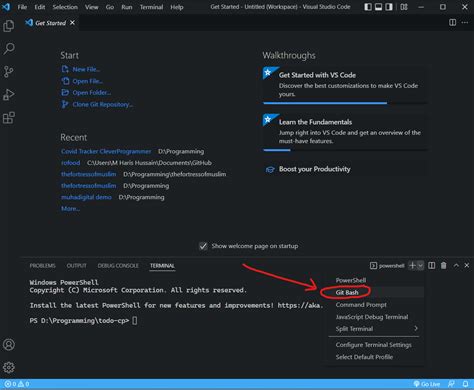The width and height of the screenshot is (474, 390).
Task: Toggle the secondary side bar layout icon
Action: point(389,7)
